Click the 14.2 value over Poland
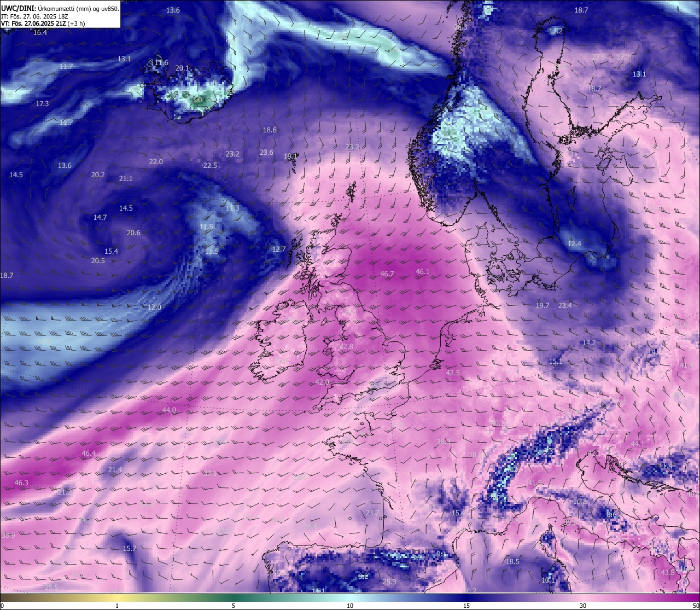The width and height of the screenshot is (700, 610). (x=589, y=343)
